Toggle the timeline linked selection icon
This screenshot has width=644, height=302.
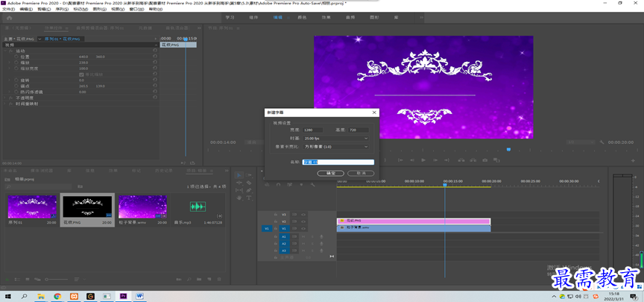pyautogui.click(x=289, y=184)
